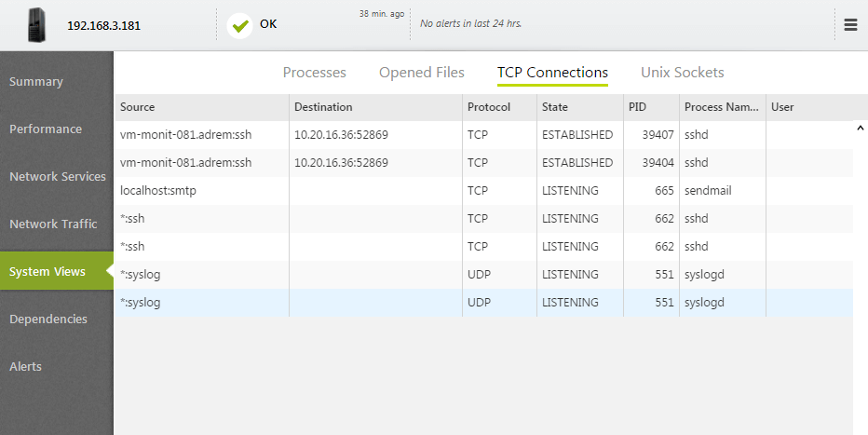
Task: Click the scroll up arrow in the table
Action: (x=861, y=128)
